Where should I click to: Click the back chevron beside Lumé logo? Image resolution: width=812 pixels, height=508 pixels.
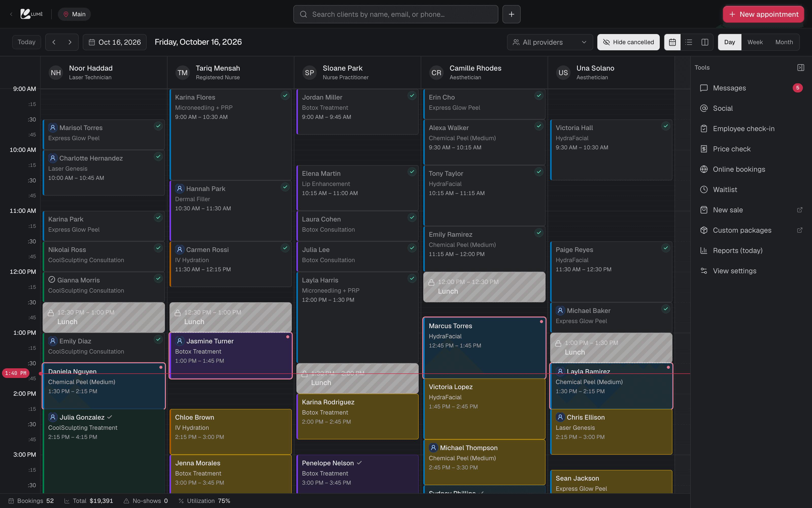(x=11, y=14)
